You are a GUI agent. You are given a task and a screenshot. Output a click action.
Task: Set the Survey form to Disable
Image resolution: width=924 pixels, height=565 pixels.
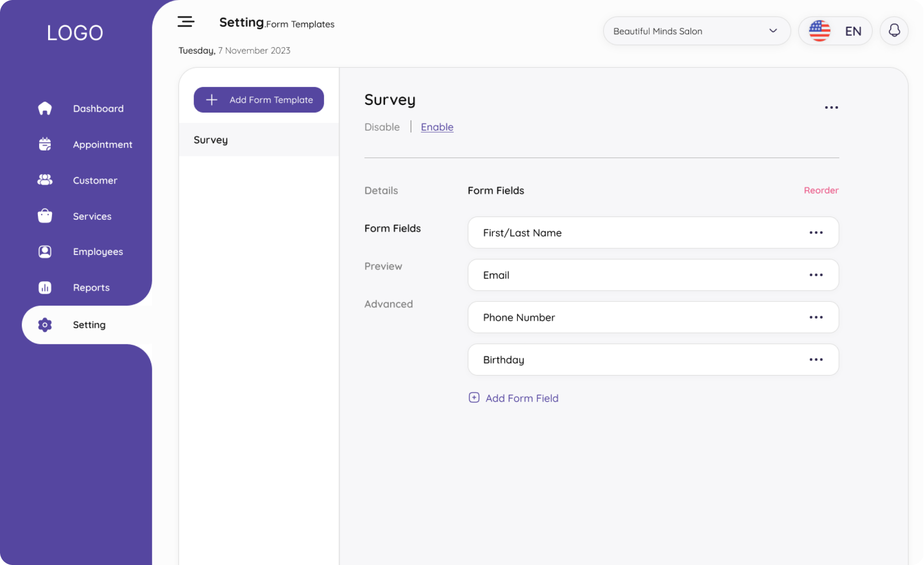(382, 127)
